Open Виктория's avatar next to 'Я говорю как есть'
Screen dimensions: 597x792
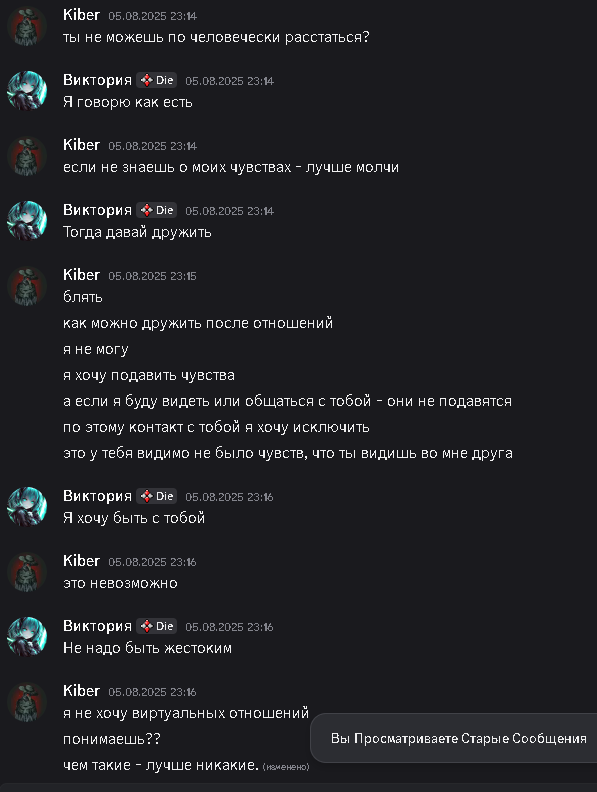pyautogui.click(x=27, y=91)
